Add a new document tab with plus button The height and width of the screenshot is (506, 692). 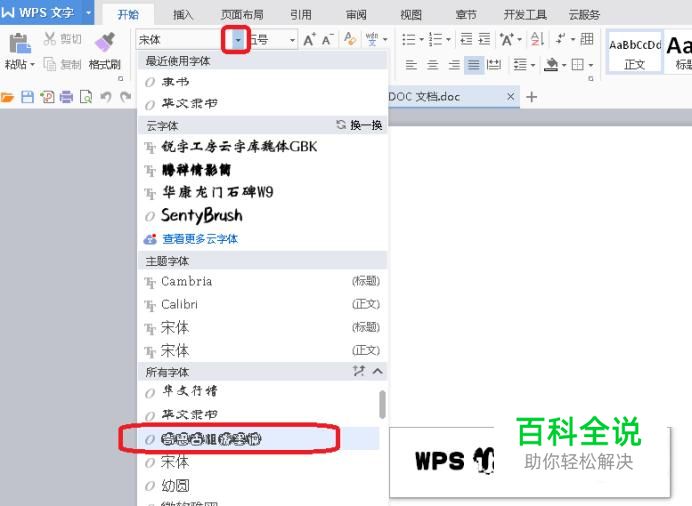[532, 97]
